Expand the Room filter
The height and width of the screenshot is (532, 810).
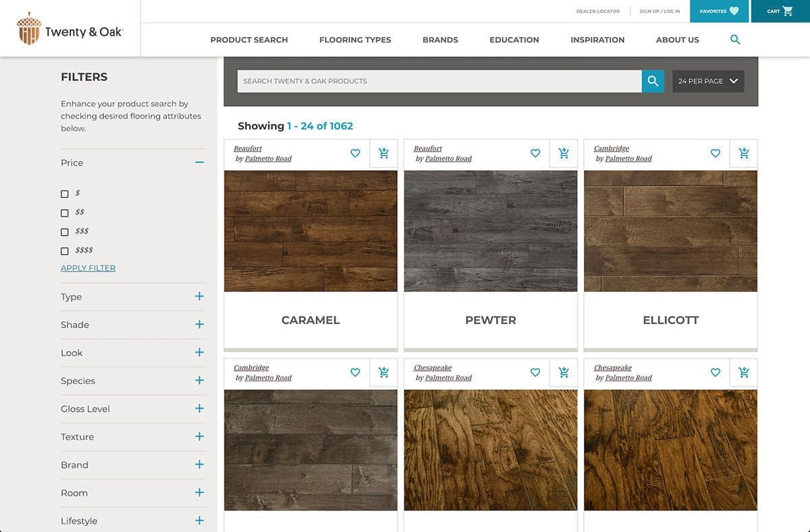pos(199,493)
